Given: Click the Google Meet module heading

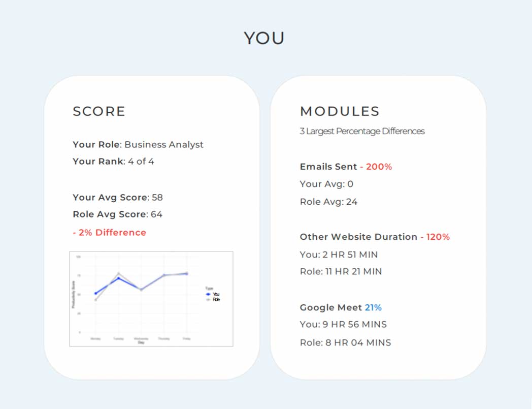Looking at the screenshot, I should point(331,307).
